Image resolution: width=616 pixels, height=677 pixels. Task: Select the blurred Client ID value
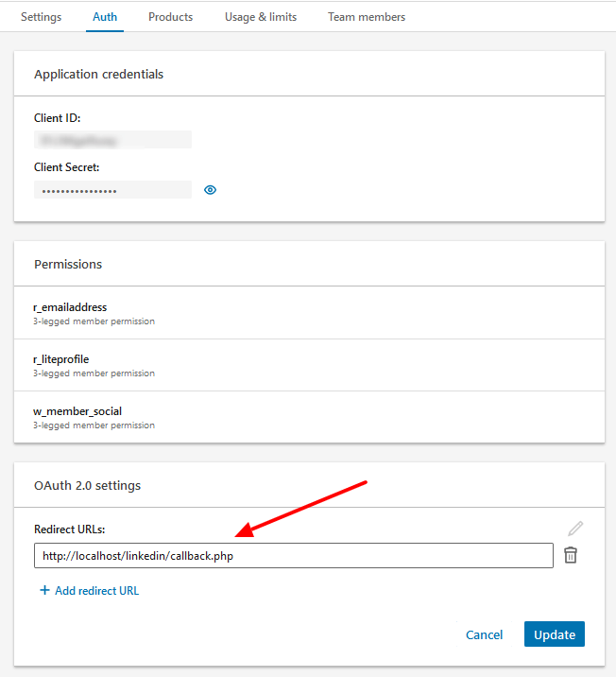(x=112, y=140)
